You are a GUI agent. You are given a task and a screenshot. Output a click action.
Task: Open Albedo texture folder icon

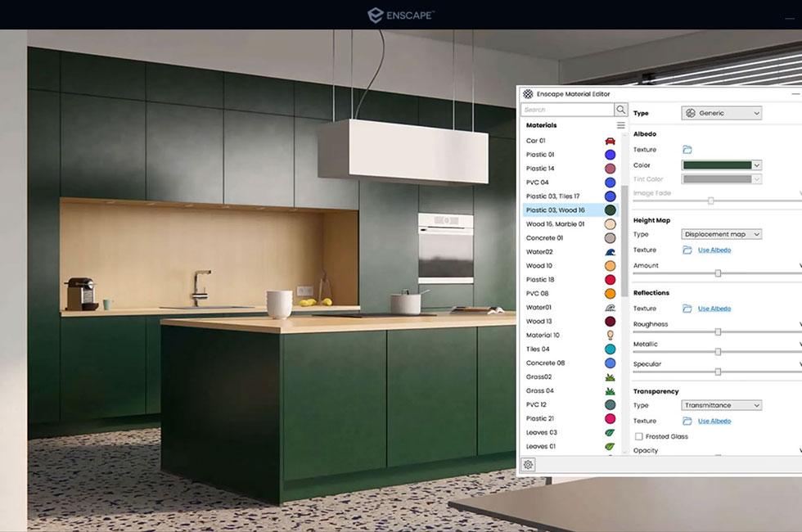[x=687, y=149]
